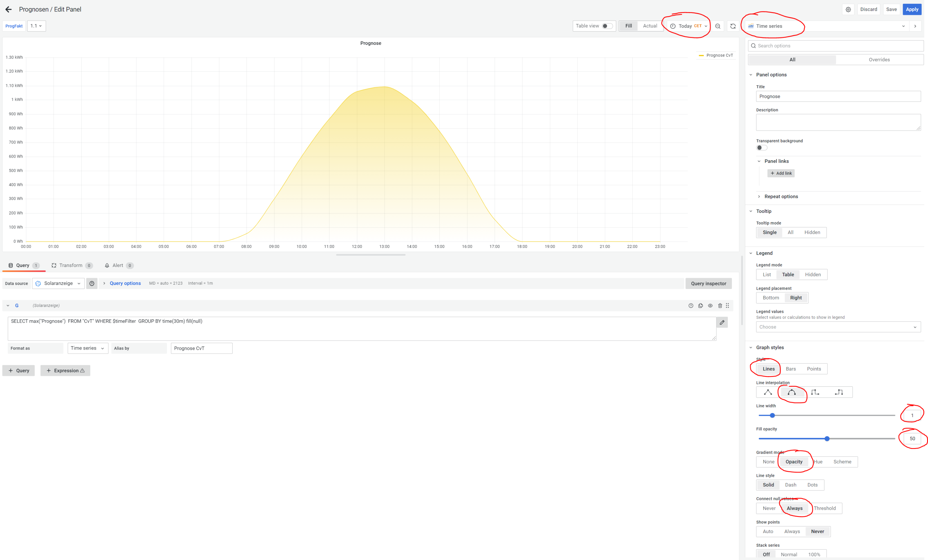
Task: Hide query G with eye icon
Action: coord(710,305)
